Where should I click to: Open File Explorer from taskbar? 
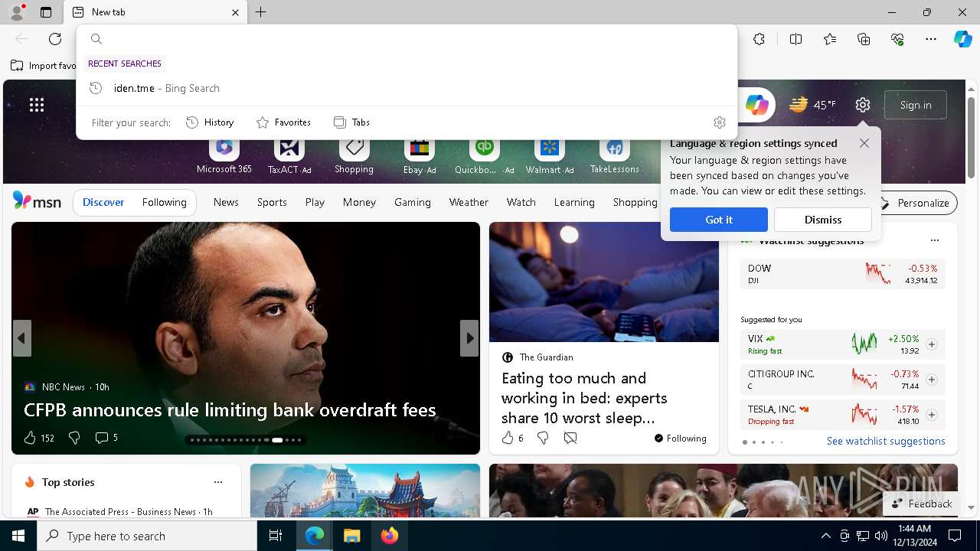351,536
